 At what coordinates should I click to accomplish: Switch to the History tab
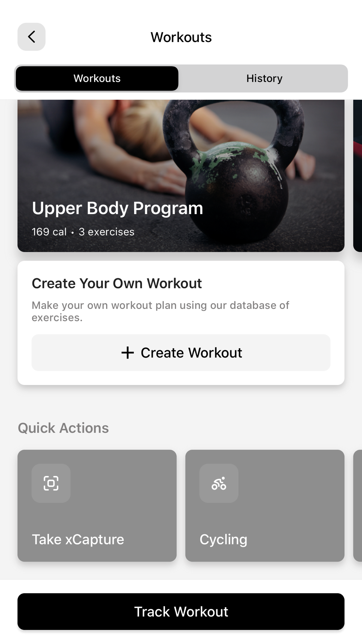point(264,79)
